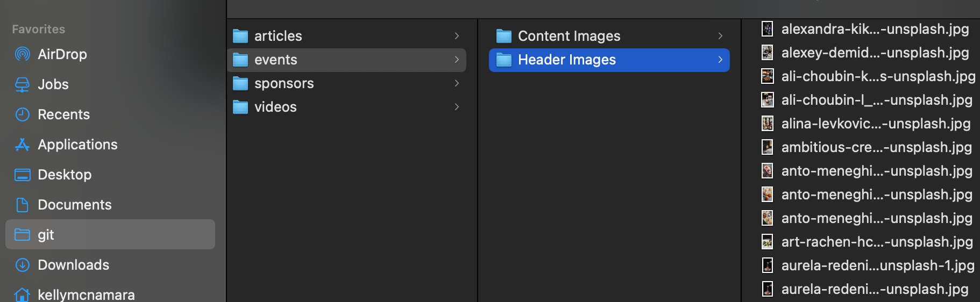Select the git folder in sidebar
980x302 pixels.
coord(110,234)
